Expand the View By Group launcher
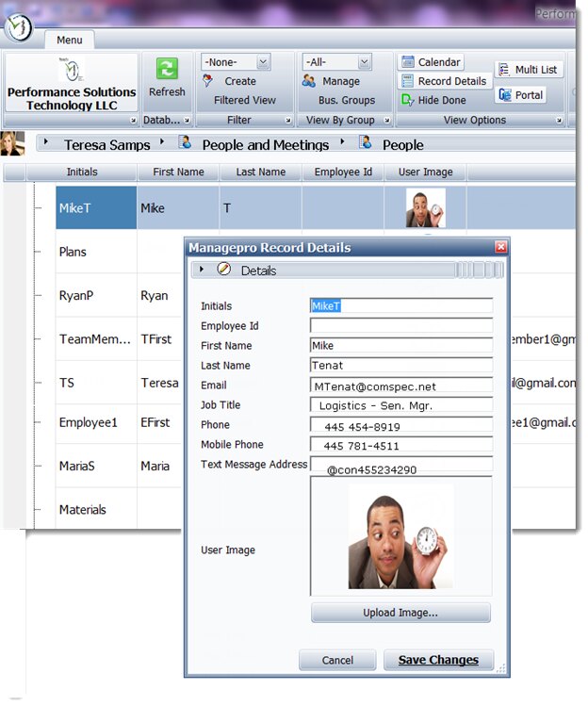Screen dimensions: 588x706 (386, 121)
